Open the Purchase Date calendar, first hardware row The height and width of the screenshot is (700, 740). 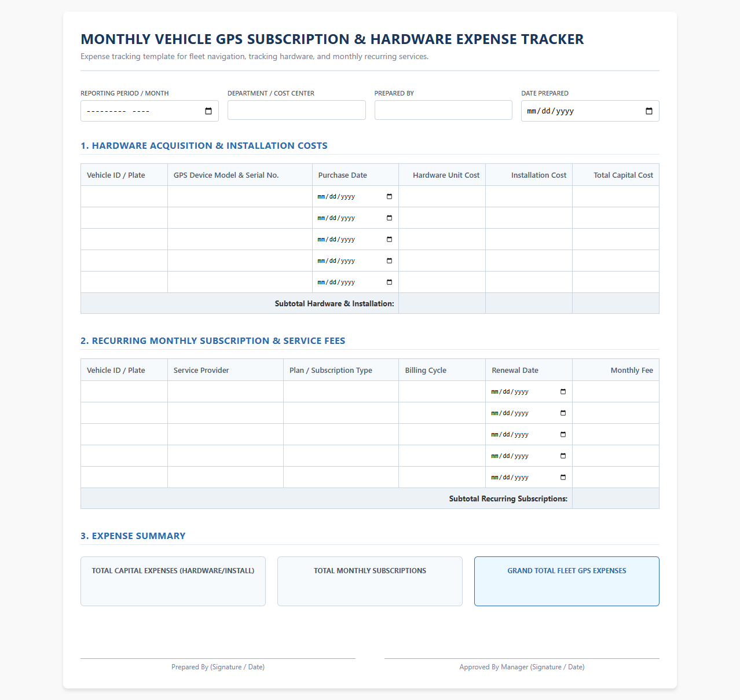(x=389, y=197)
